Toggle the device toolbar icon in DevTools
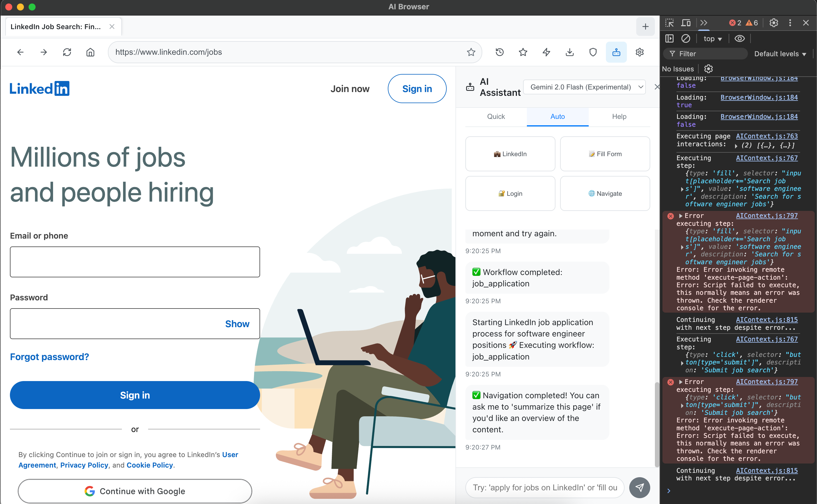817x504 pixels. click(686, 23)
